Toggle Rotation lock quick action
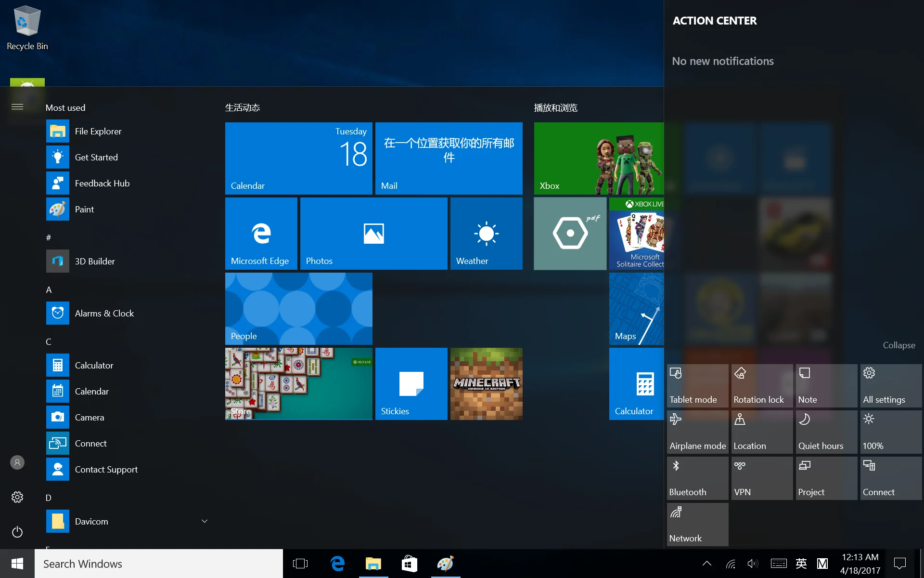 pos(762,386)
